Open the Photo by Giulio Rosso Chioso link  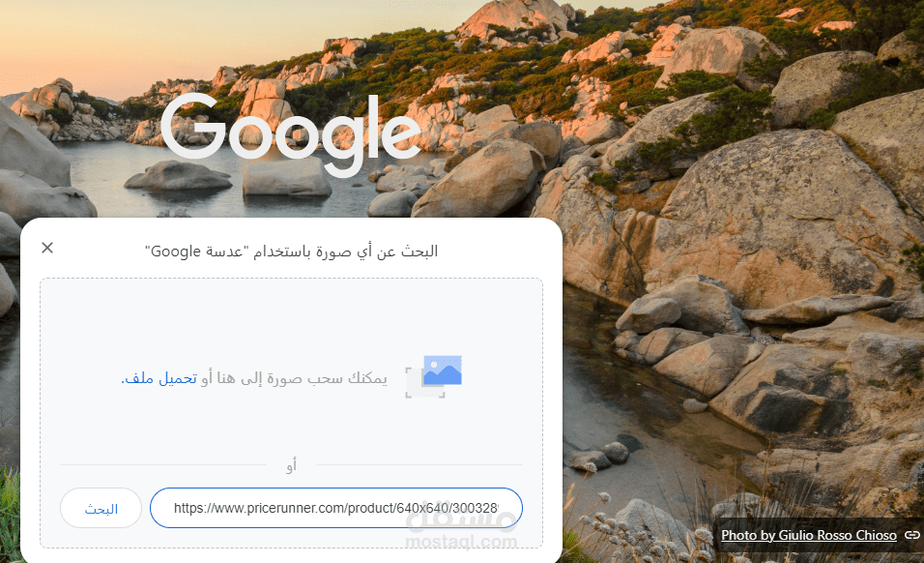click(808, 535)
